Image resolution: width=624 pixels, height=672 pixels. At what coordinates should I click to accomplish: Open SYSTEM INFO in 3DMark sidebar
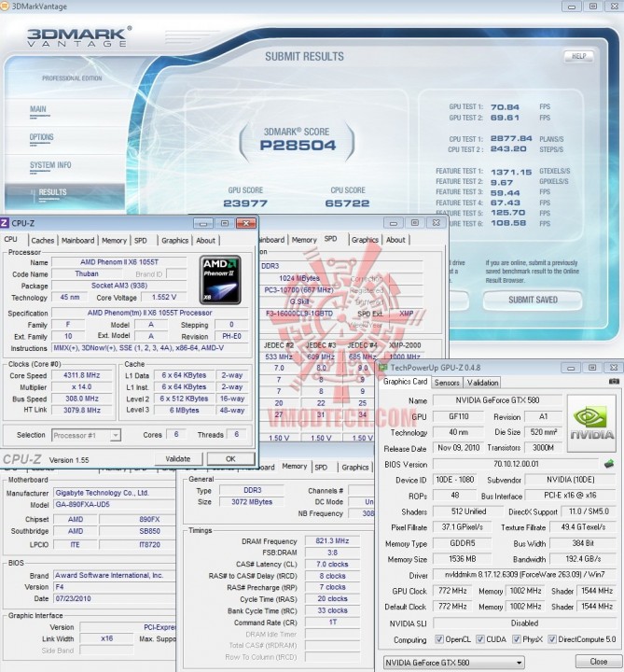tap(50, 165)
